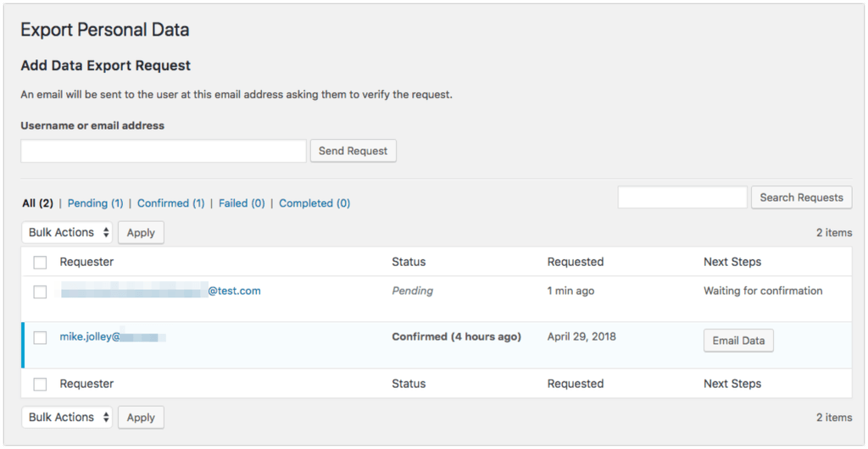Click the bottom Apply button
Screen dimensions: 868x449
point(141,418)
